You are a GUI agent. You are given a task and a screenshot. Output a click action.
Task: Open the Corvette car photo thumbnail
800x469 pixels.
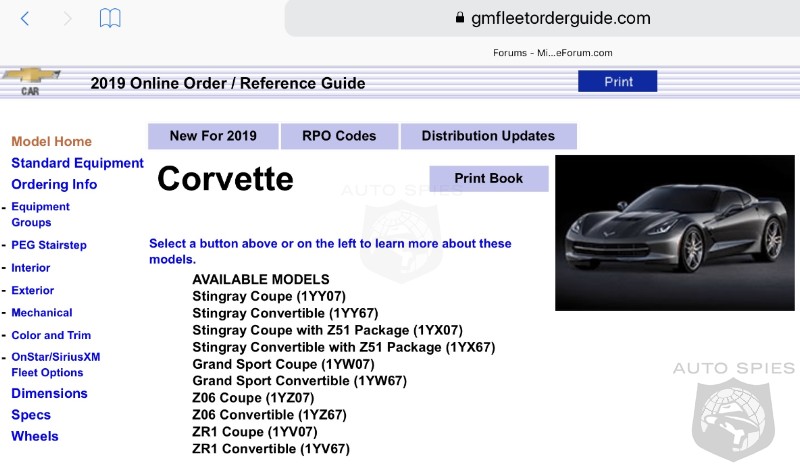[x=675, y=233]
